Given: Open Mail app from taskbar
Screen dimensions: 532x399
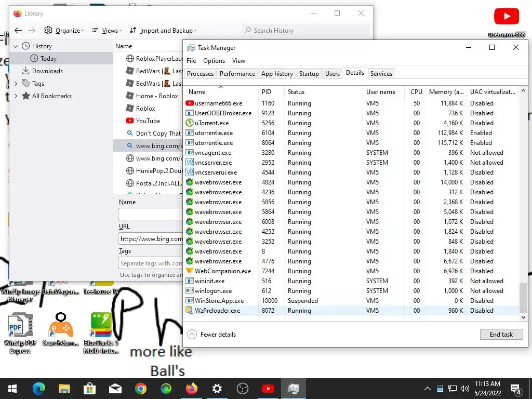Looking at the screenshot, I should coord(115,389).
